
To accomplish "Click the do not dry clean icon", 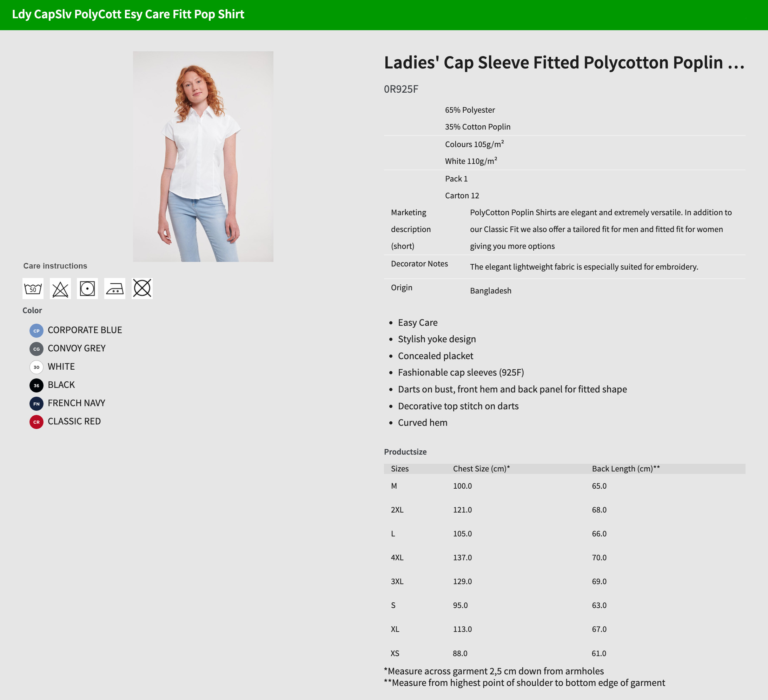I will pyautogui.click(x=142, y=289).
